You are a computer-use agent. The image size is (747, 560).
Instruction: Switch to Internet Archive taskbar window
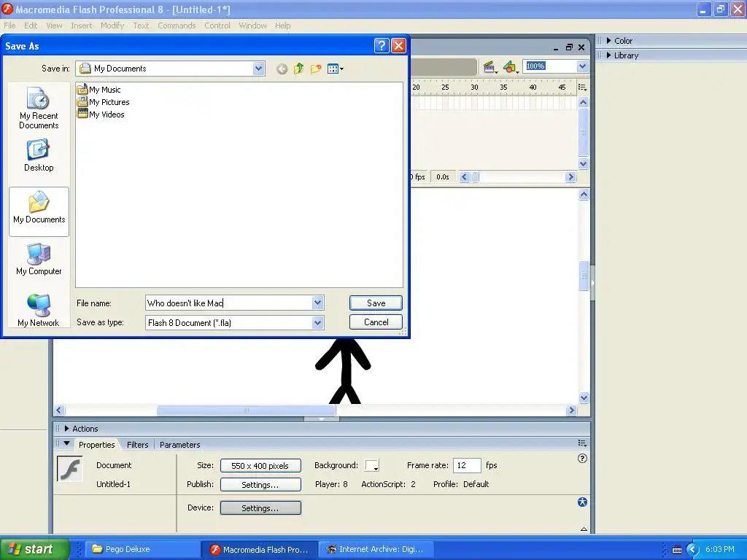[375, 550]
